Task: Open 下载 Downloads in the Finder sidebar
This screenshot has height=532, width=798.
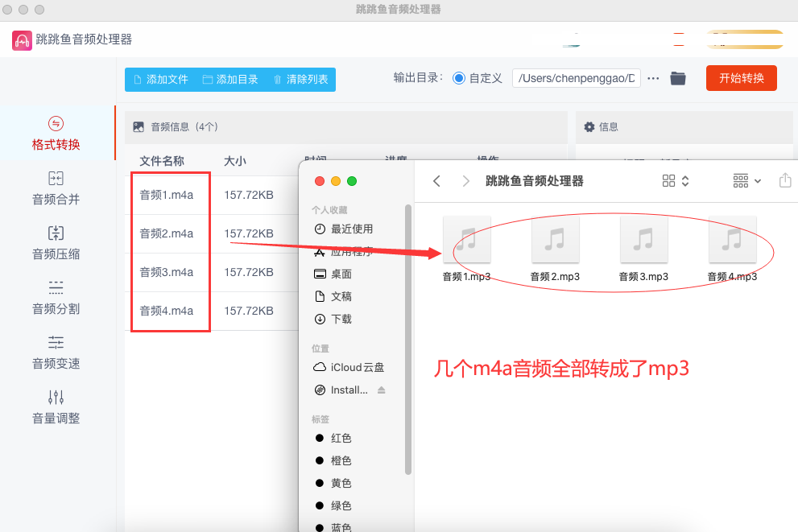Action: (341, 319)
